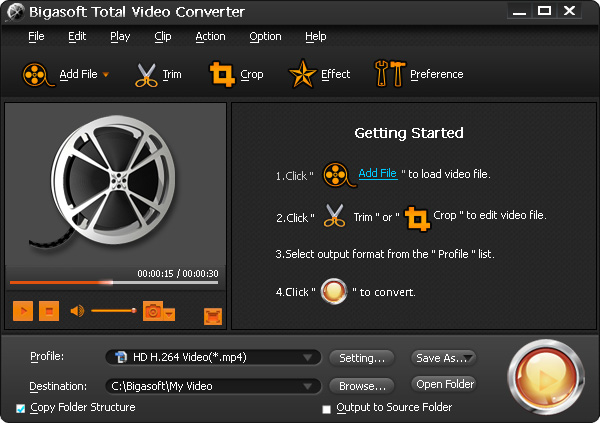
Task: Click the crop icon in step 2
Action: click(417, 219)
